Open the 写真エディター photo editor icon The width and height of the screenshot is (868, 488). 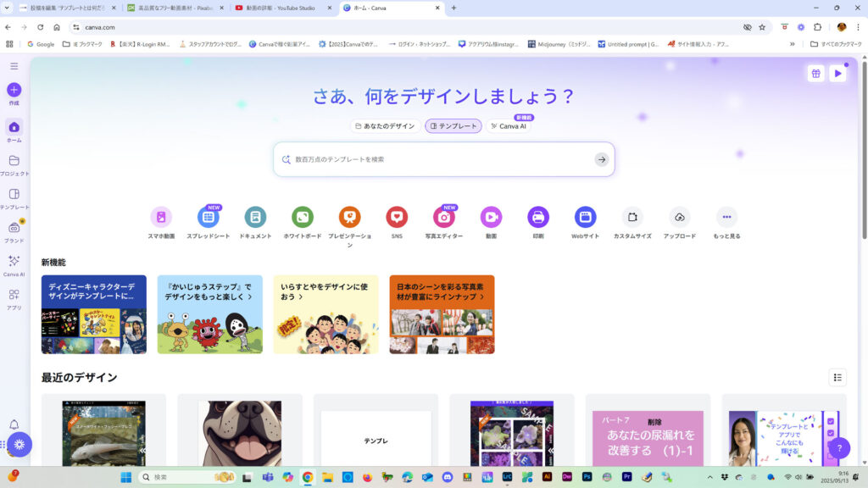tap(444, 217)
